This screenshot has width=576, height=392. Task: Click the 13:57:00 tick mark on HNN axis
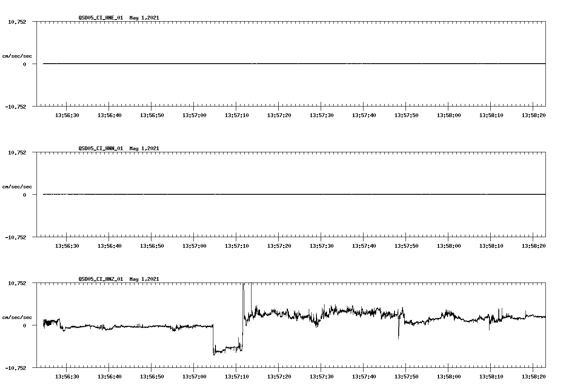pyautogui.click(x=193, y=239)
